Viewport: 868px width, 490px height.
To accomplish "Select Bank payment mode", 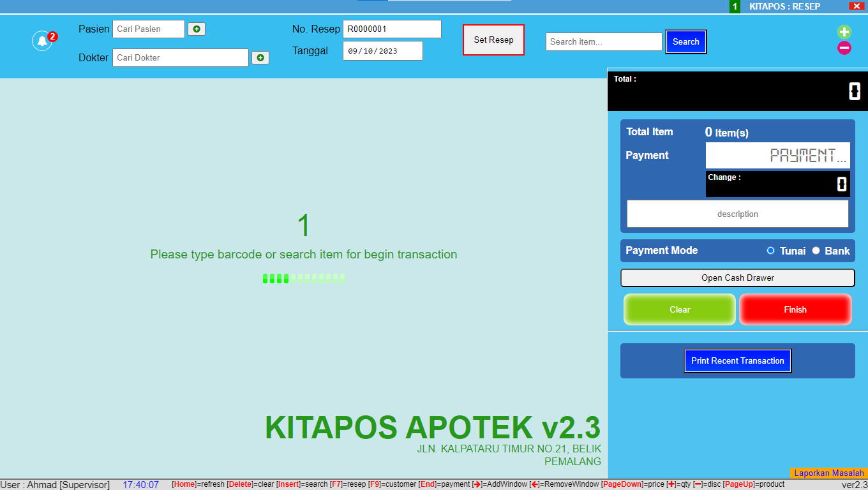I will coord(816,251).
